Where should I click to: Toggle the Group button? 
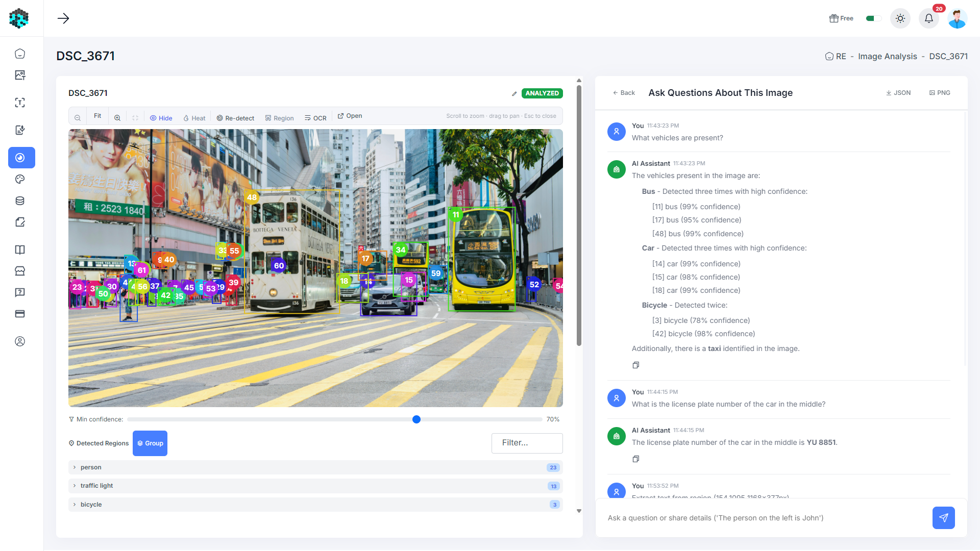(x=150, y=443)
